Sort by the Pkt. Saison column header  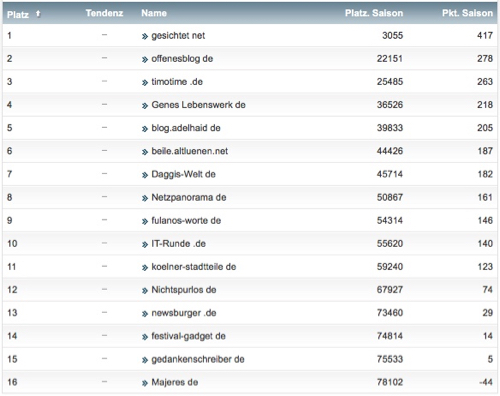pyautogui.click(x=467, y=13)
